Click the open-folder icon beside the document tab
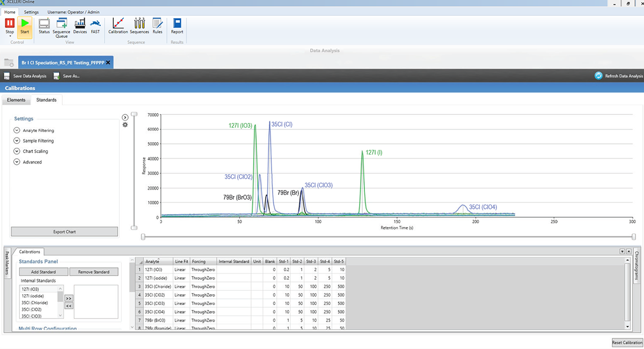644x349 pixels. 9,63
